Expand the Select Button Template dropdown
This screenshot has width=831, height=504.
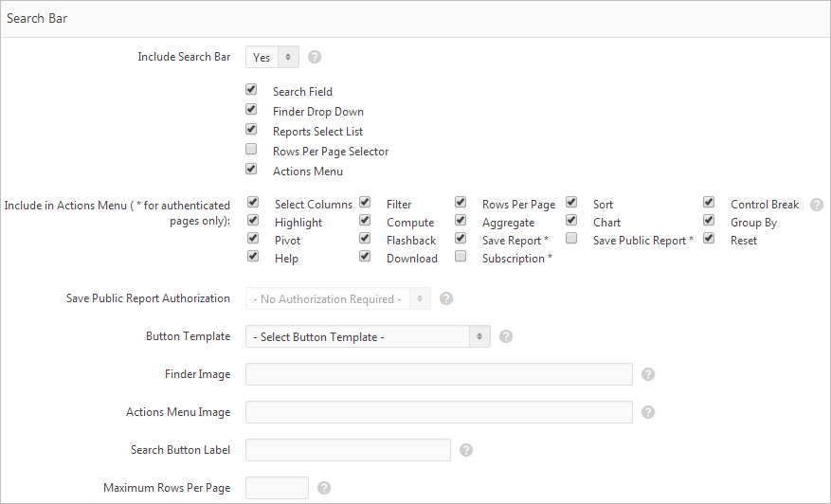[x=368, y=337]
